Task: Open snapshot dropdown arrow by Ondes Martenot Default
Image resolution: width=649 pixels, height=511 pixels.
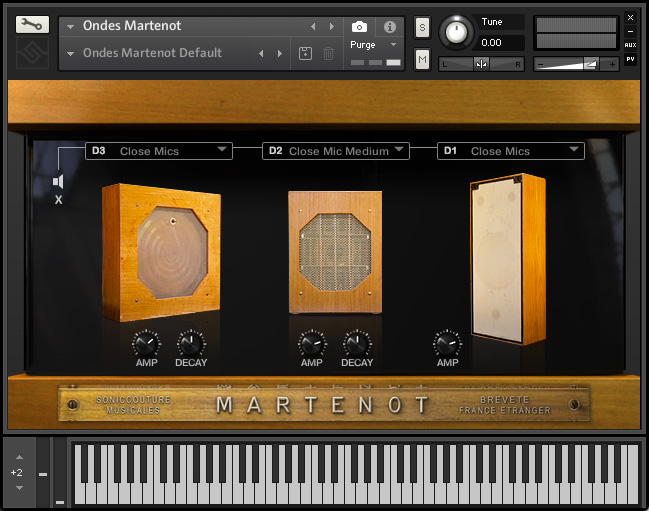Action: (x=70, y=54)
